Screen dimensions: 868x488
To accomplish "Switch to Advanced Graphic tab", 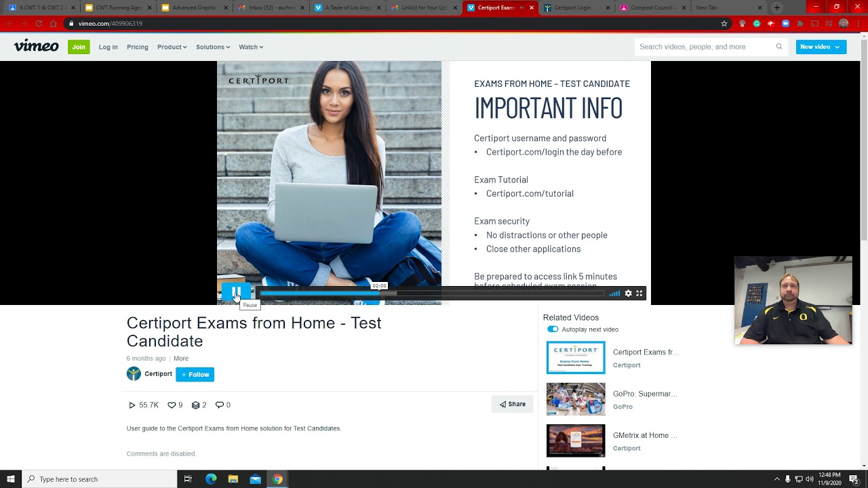I will point(194,7).
